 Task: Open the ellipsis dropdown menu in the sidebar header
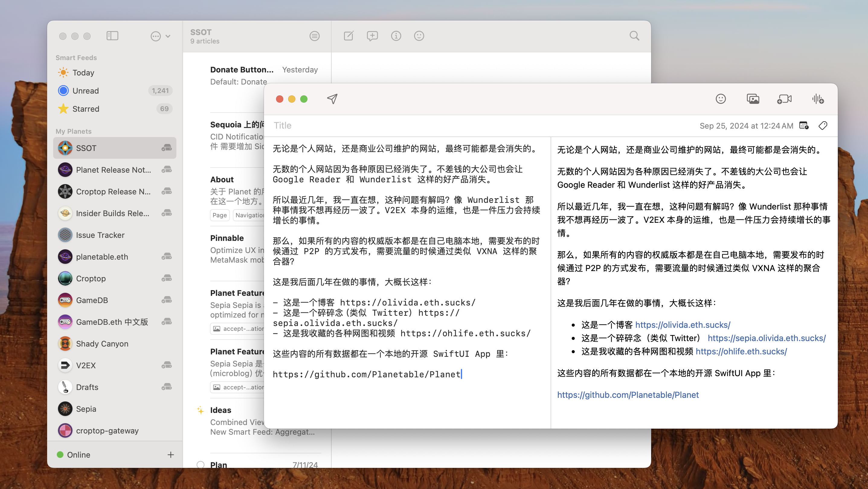155,36
